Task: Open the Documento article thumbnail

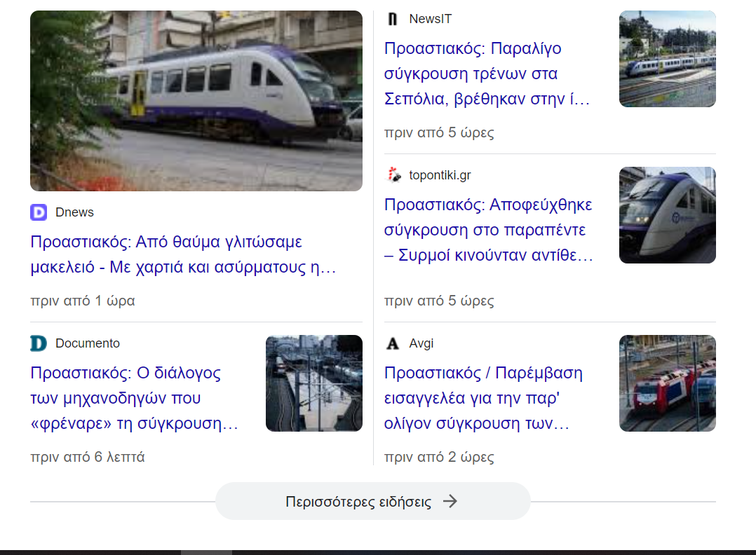Action: pos(313,383)
